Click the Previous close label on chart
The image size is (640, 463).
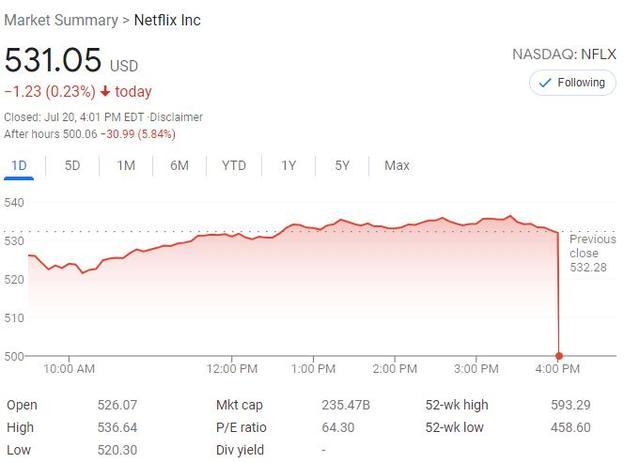point(592,246)
